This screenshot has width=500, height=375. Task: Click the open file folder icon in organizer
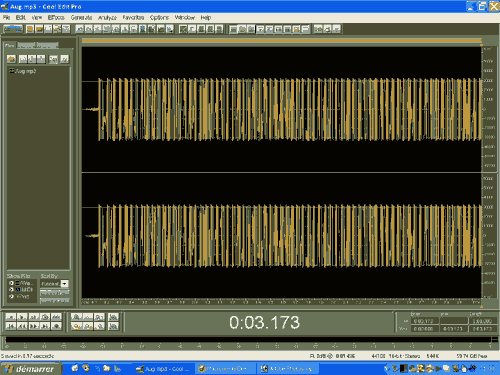tap(11, 59)
